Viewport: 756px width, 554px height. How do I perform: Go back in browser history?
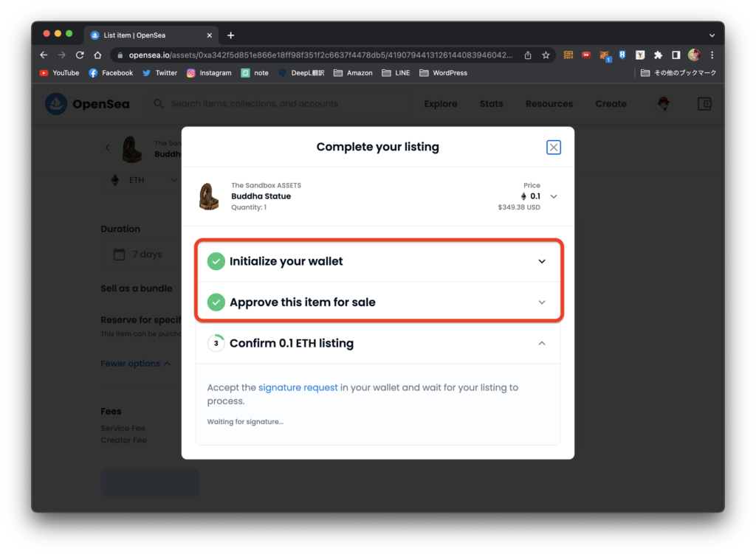tap(44, 55)
